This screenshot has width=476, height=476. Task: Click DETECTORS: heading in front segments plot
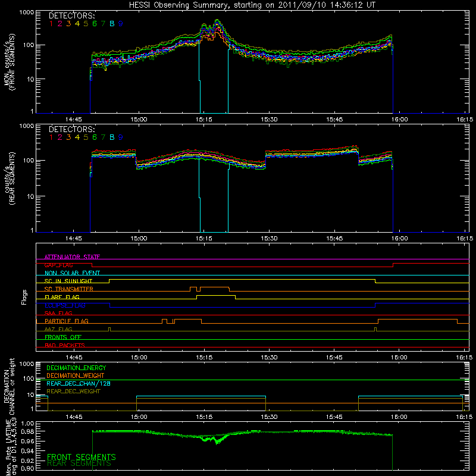click(72, 15)
